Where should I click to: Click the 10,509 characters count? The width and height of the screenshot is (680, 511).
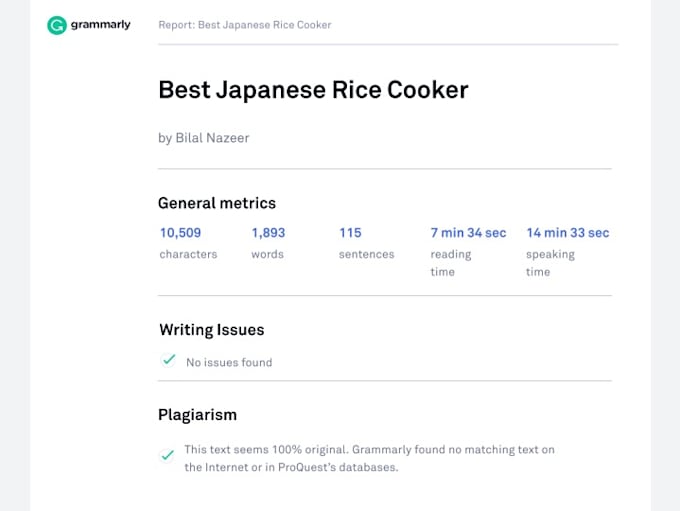tap(180, 233)
